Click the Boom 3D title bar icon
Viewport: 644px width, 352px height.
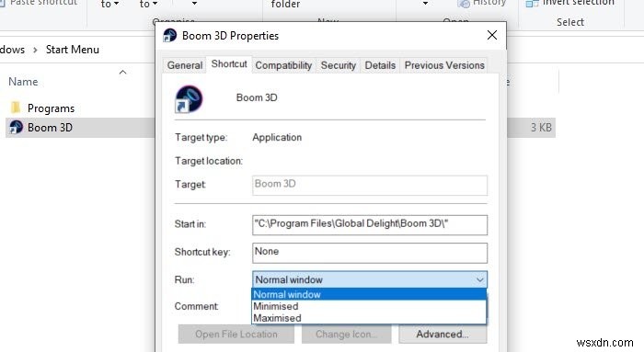tap(169, 35)
